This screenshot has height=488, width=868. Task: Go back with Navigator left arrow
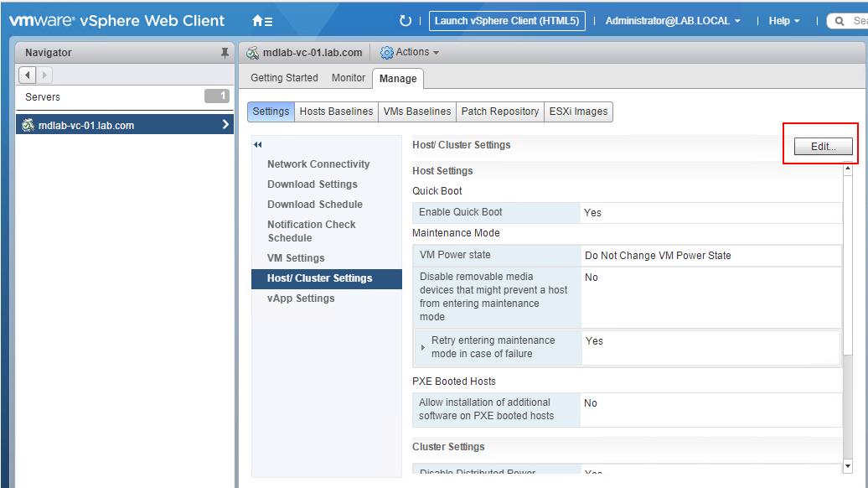point(27,75)
